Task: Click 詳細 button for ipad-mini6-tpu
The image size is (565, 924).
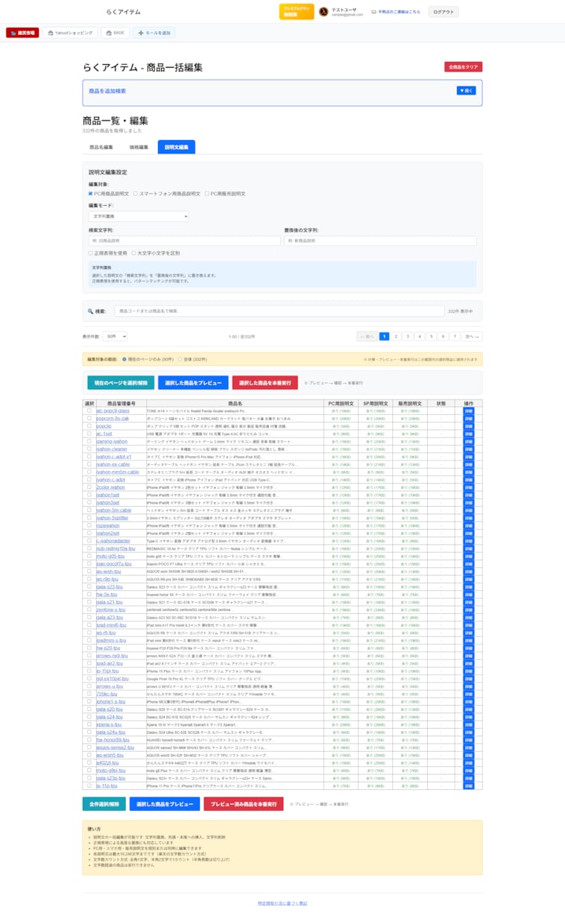Action: pyautogui.click(x=469, y=625)
